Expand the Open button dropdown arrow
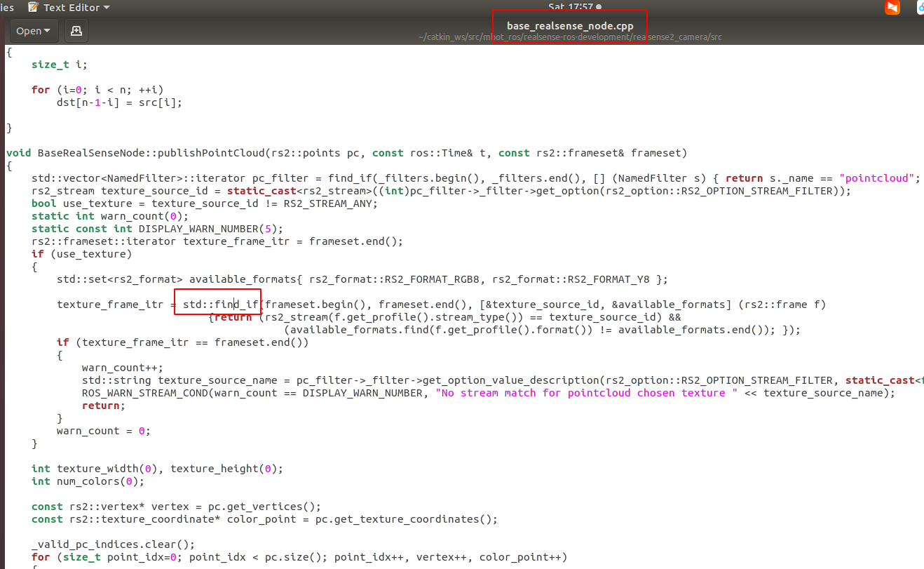924x569 pixels. point(48,31)
